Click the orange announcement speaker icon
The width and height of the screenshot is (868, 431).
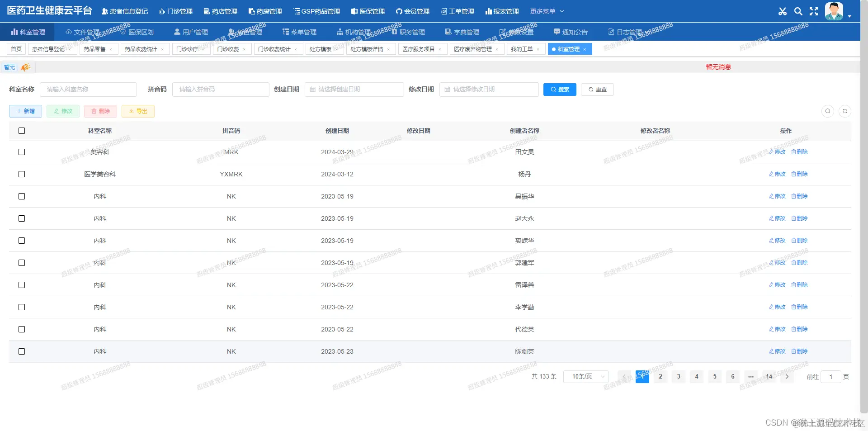point(25,67)
